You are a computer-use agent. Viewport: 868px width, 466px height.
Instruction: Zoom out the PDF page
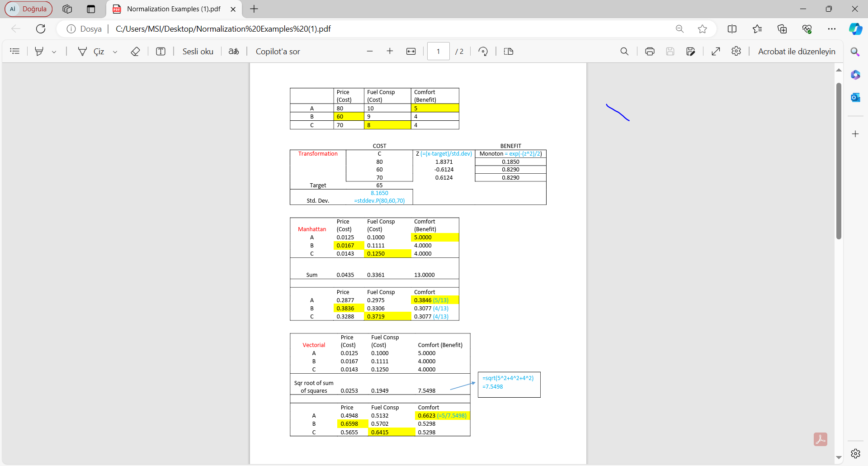click(370, 52)
